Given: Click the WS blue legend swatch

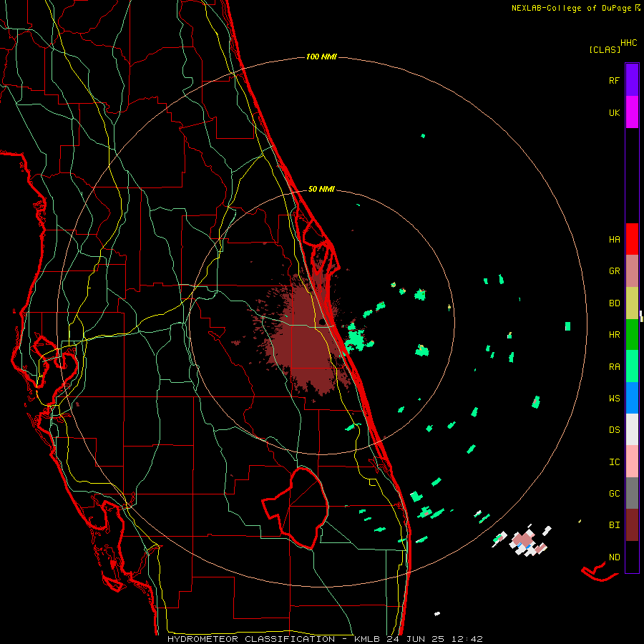Looking at the screenshot, I should tap(632, 398).
